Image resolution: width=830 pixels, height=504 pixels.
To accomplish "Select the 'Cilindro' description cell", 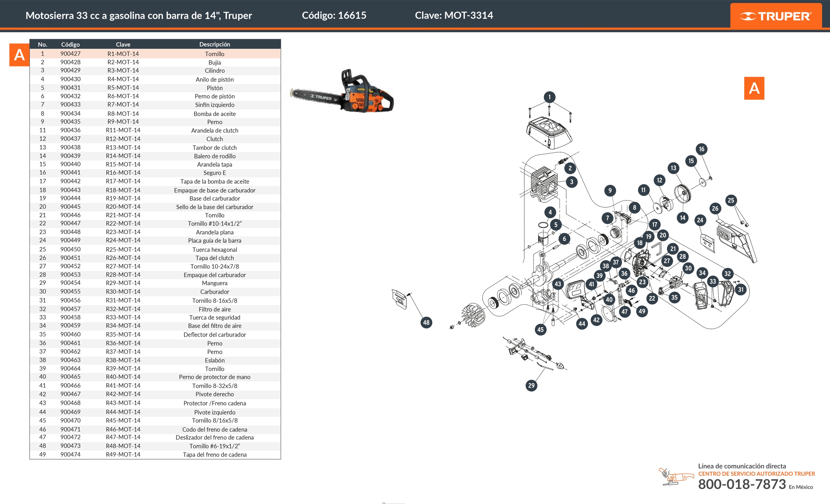I will (215, 70).
